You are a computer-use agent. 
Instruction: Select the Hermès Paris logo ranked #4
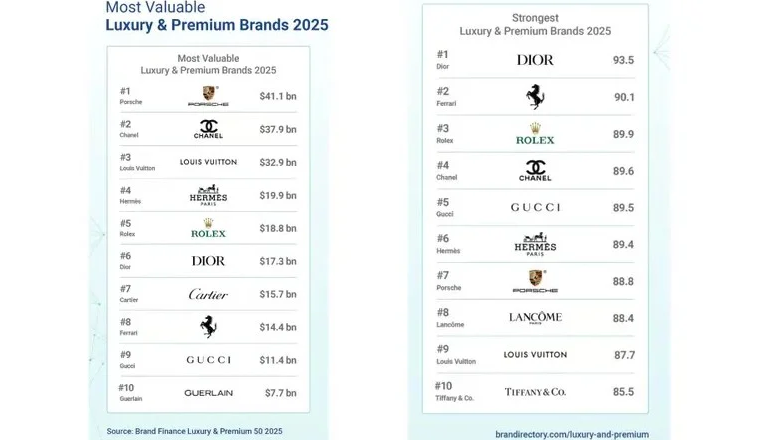click(208, 195)
